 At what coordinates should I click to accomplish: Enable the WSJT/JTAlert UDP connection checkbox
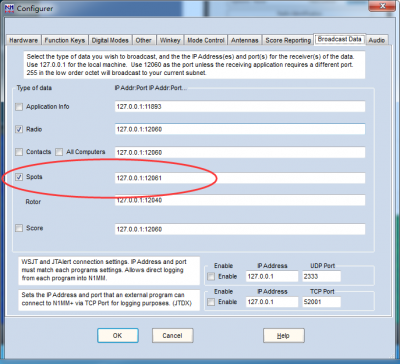211,277
